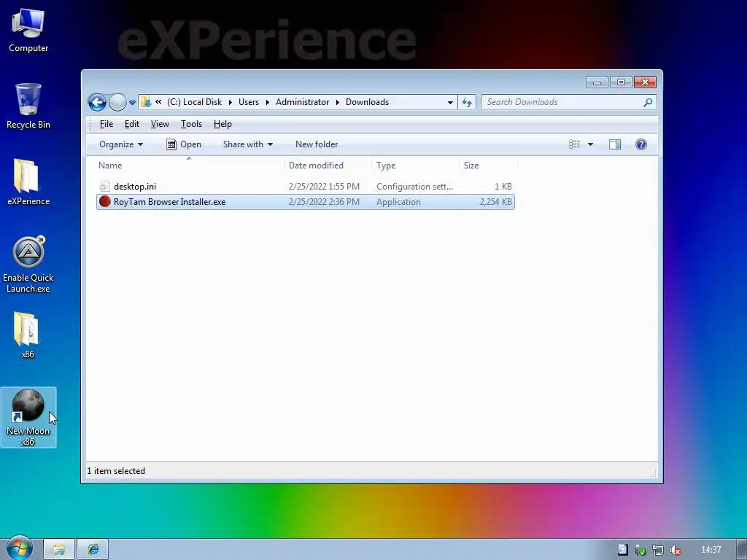Sort by Name column header

point(189,166)
